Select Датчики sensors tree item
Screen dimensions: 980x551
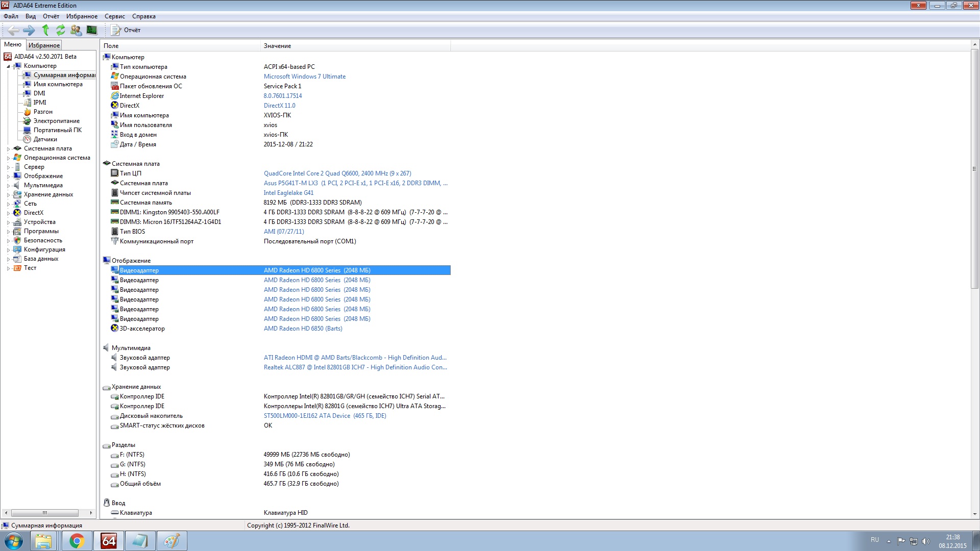click(45, 139)
